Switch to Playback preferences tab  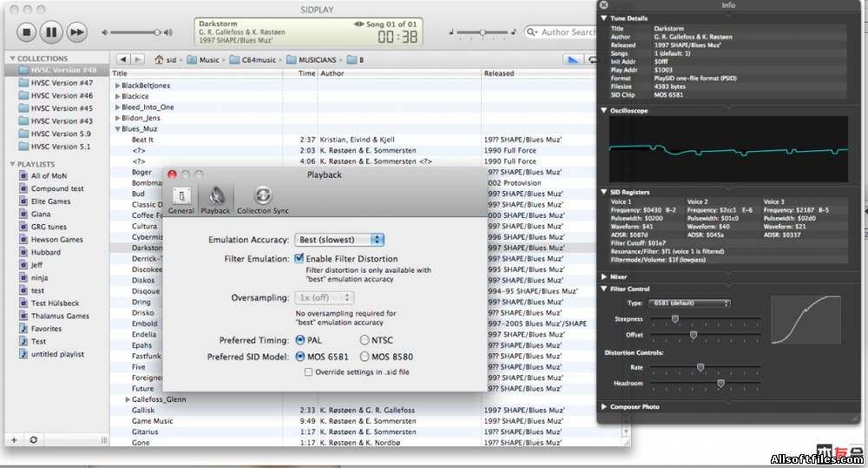tap(215, 201)
